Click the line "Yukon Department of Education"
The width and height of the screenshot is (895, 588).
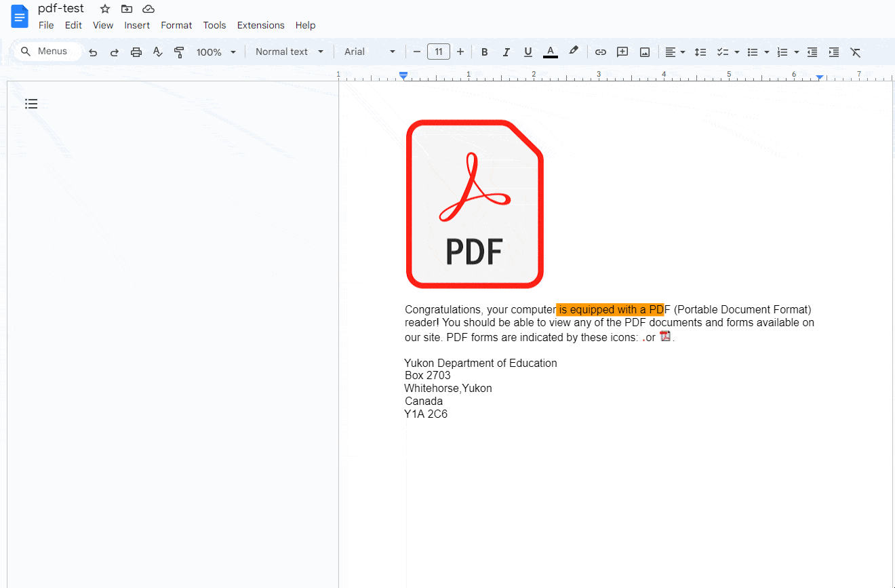coord(481,363)
